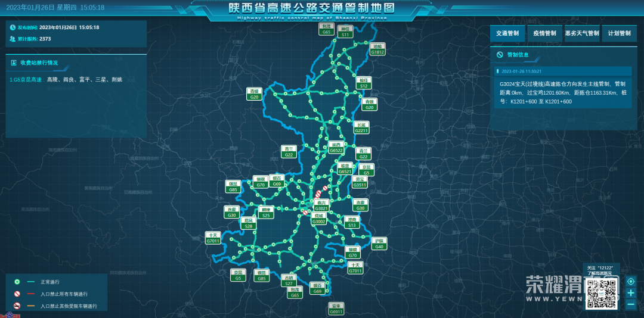Click the G1812 沧榆 highway shield
Image resolution: width=644 pixels, height=318 pixels.
(x=377, y=49)
